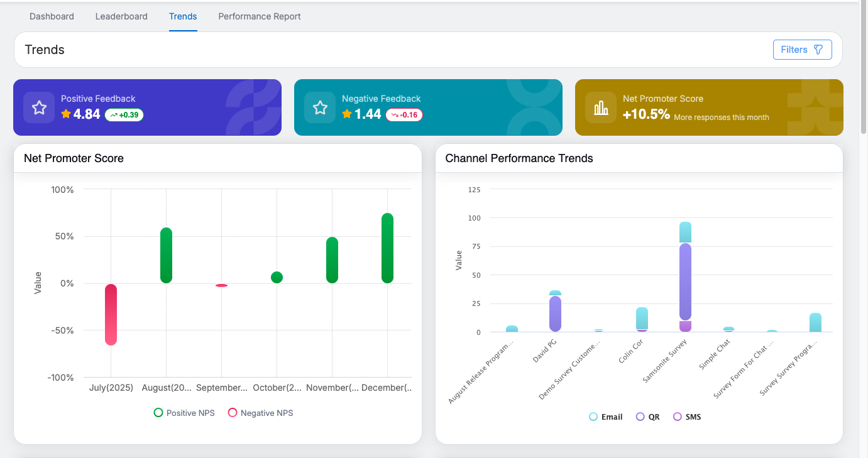Click the vertical page scrollbar
This screenshot has width=868, height=458.
(x=863, y=69)
